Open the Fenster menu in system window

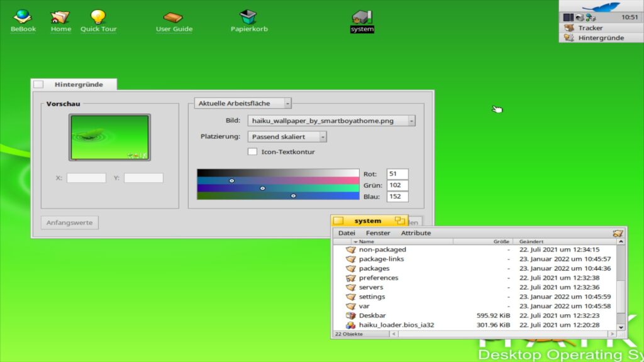(x=378, y=233)
